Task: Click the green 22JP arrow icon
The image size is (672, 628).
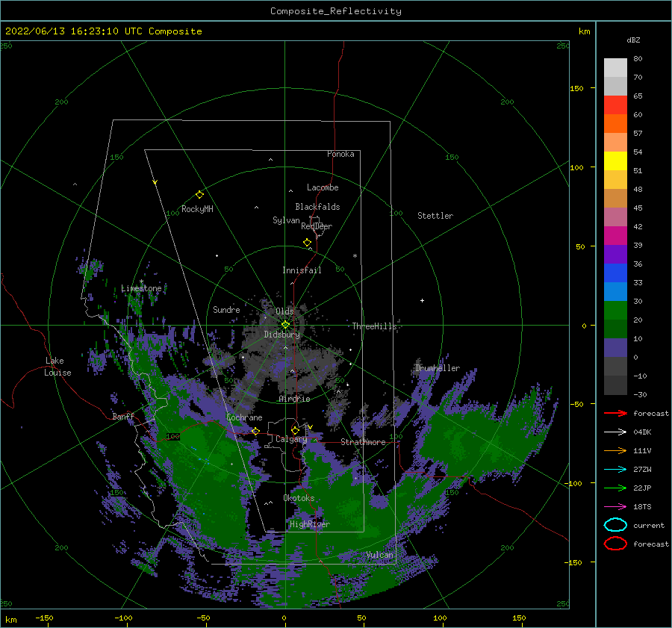Action: point(615,488)
